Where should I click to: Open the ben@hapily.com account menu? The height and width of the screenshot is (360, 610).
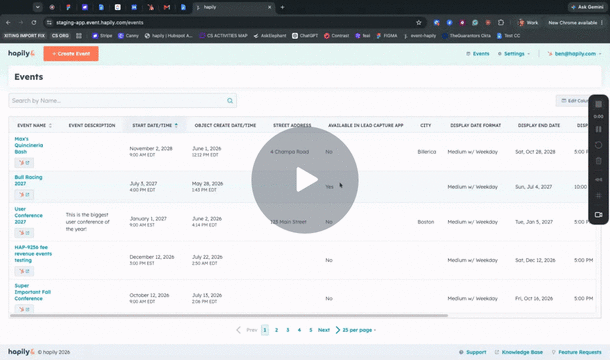click(x=575, y=54)
